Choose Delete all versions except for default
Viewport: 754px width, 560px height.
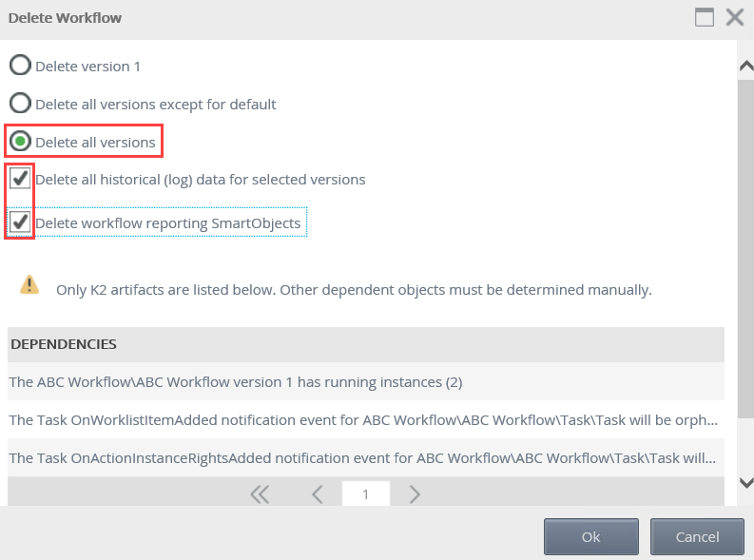(19, 103)
